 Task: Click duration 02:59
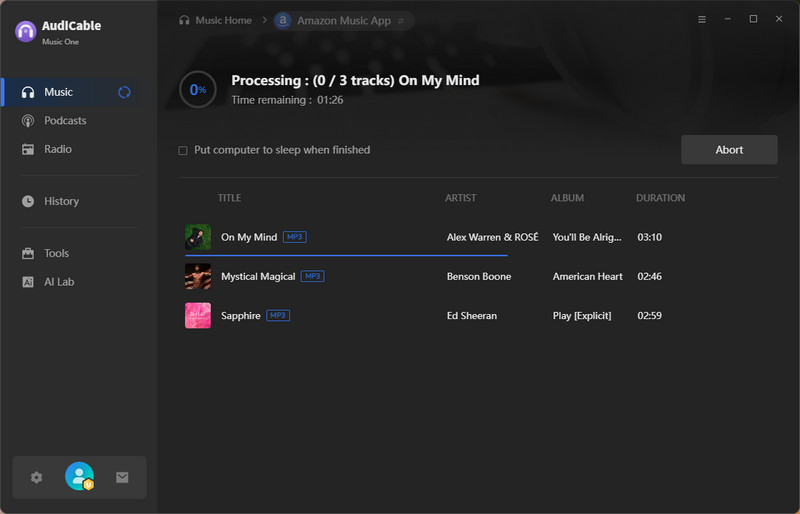coord(649,316)
